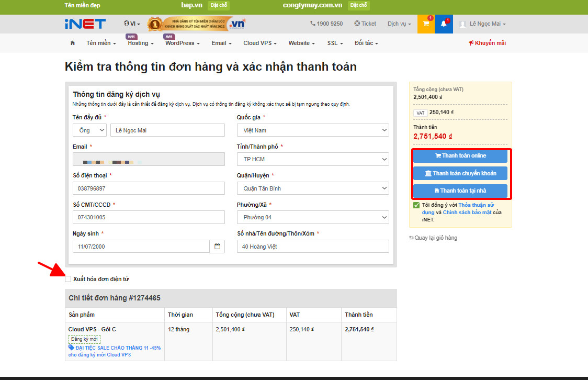Viewport: 588px width, 380px height.
Task: Go to the iNET logo homepage
Action: (x=85, y=24)
